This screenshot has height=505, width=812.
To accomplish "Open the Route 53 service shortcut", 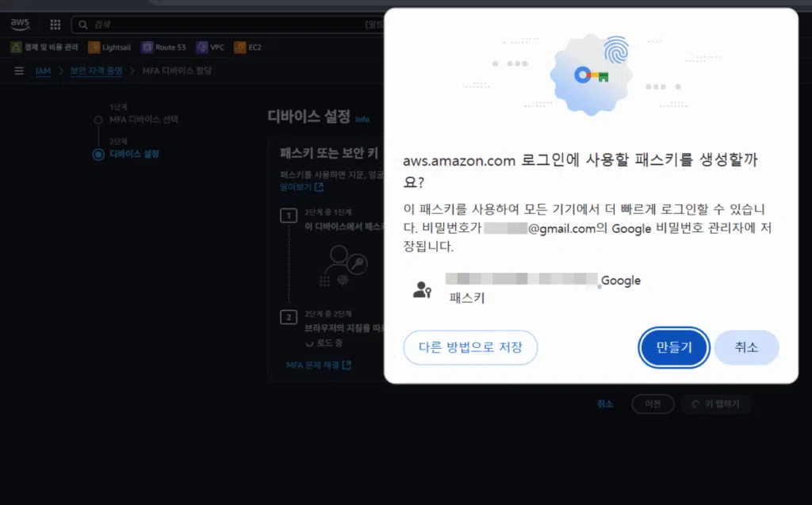I will click(165, 47).
